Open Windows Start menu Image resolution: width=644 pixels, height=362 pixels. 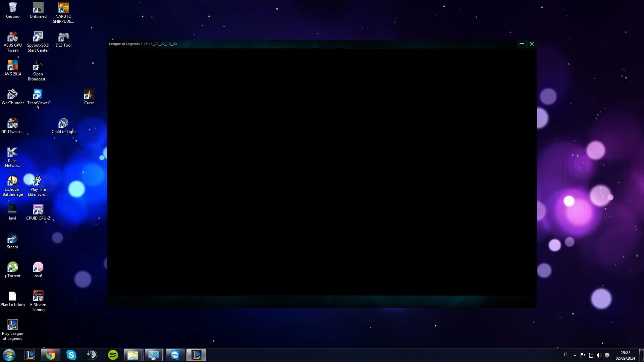(8, 355)
